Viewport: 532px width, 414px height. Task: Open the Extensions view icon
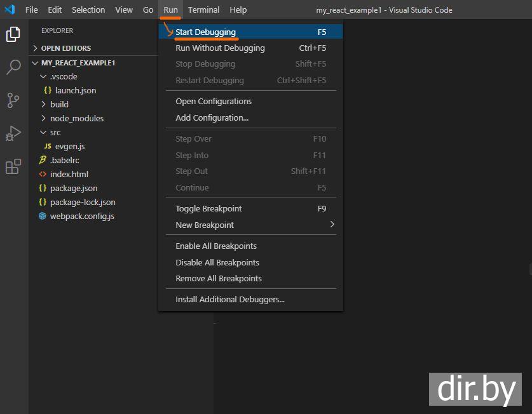13,166
